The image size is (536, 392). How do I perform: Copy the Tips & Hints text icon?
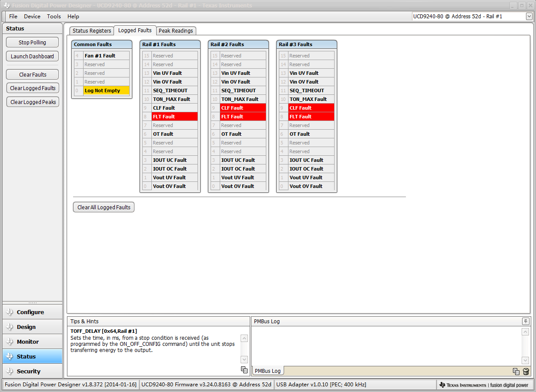click(x=244, y=370)
